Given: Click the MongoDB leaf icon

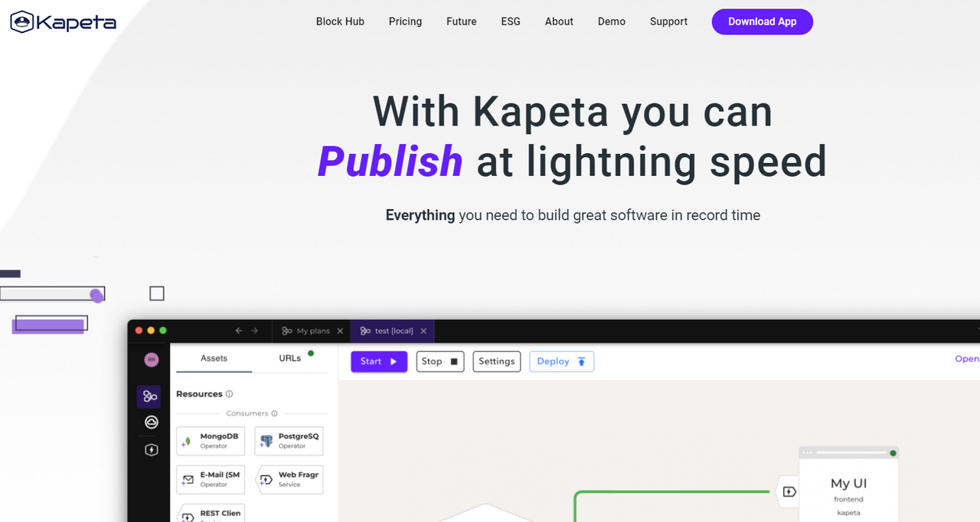Looking at the screenshot, I should pos(188,442).
